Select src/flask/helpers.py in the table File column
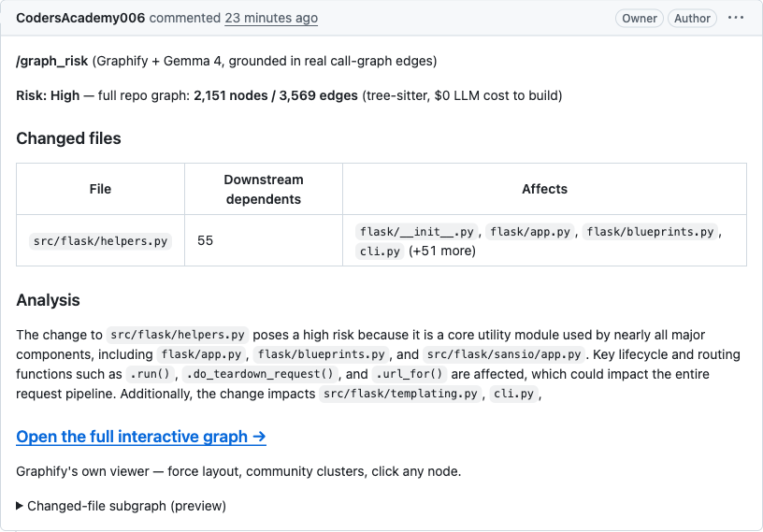Screen dimensions: 763x532 click(100, 241)
